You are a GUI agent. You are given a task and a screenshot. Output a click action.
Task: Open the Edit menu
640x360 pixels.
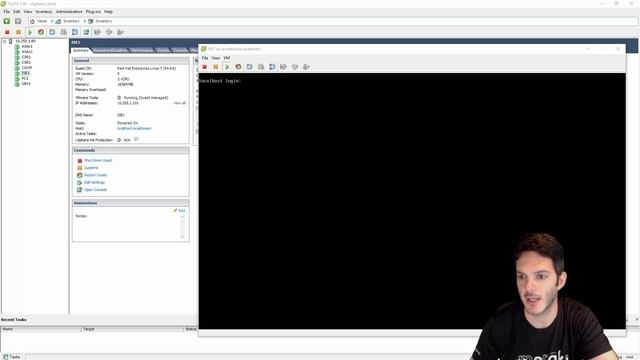[x=16, y=11]
